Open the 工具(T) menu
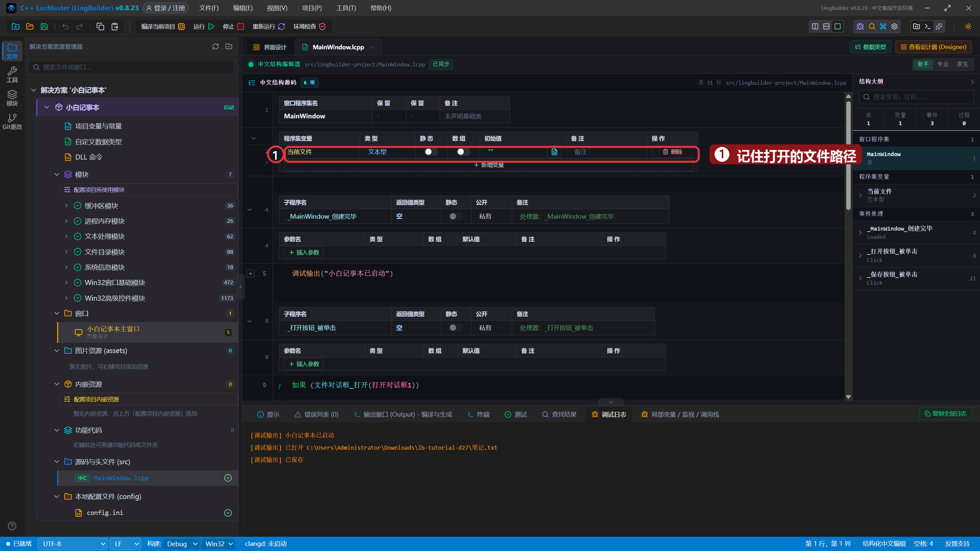Viewport: 980px width, 551px height. click(x=346, y=8)
